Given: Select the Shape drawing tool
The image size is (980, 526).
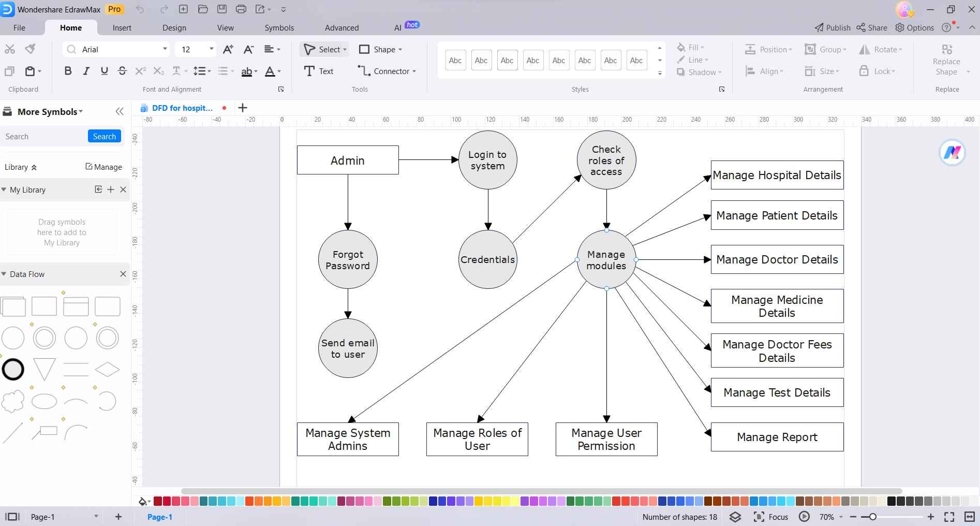Looking at the screenshot, I should tap(380, 49).
